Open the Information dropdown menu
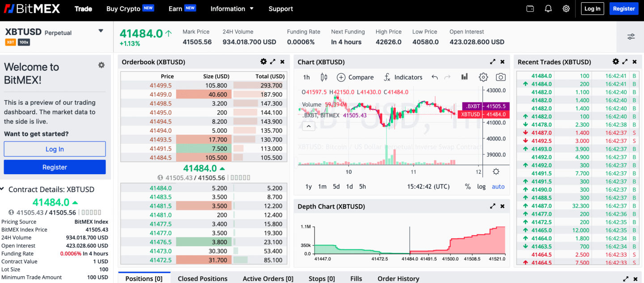 click(232, 9)
